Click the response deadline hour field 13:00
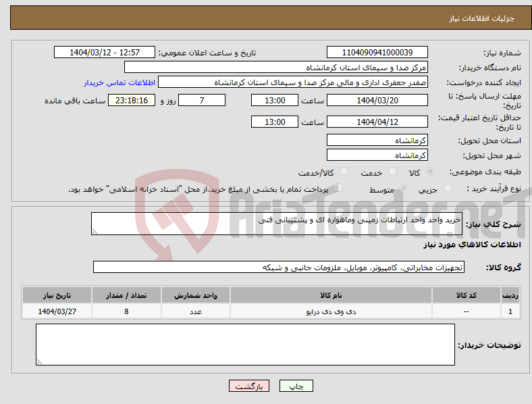Image resolution: width=532 pixels, height=404 pixels. coord(275,101)
